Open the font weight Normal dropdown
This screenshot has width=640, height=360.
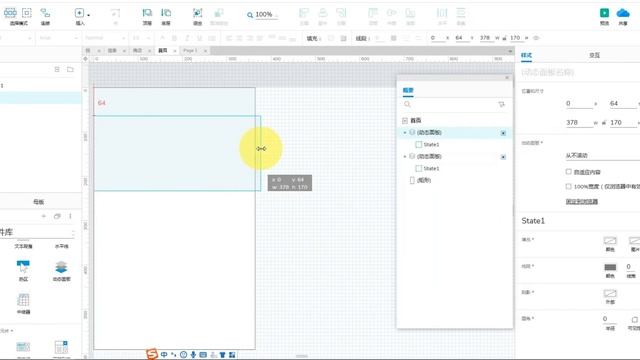(104, 38)
